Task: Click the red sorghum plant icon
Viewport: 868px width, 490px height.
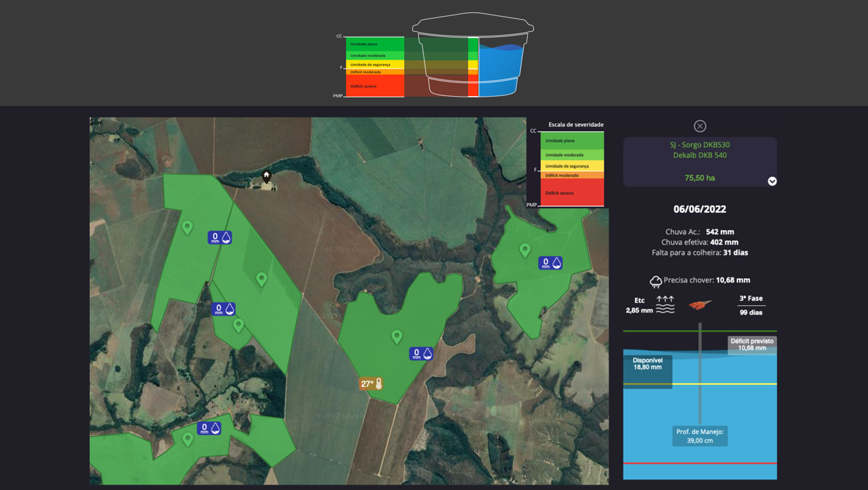Action: point(700,305)
